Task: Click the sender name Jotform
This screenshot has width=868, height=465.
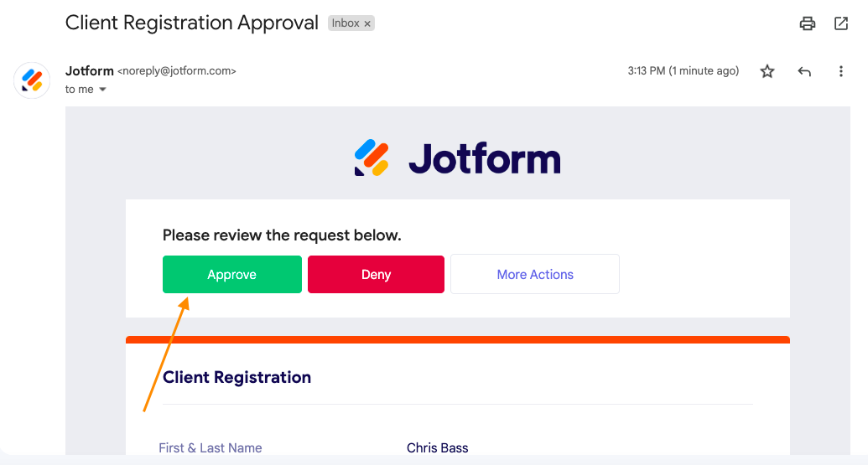Action: pos(90,71)
